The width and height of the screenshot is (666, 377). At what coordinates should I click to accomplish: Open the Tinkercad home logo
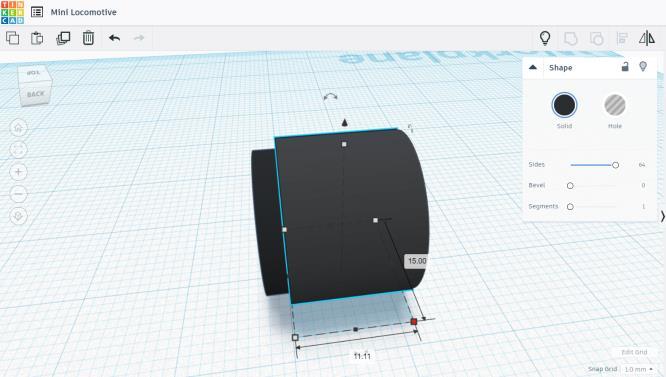tap(12, 12)
